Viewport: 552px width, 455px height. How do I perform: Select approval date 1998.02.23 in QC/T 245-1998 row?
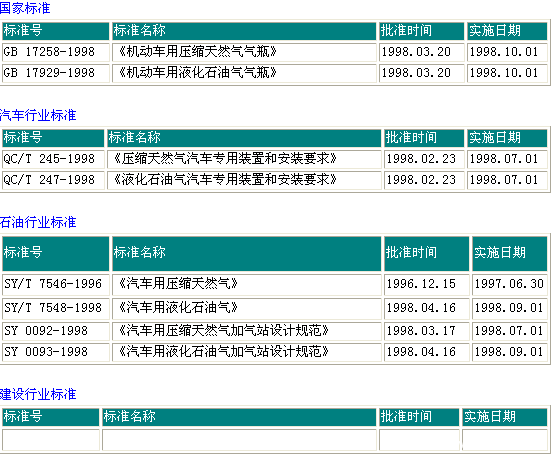coord(421,159)
